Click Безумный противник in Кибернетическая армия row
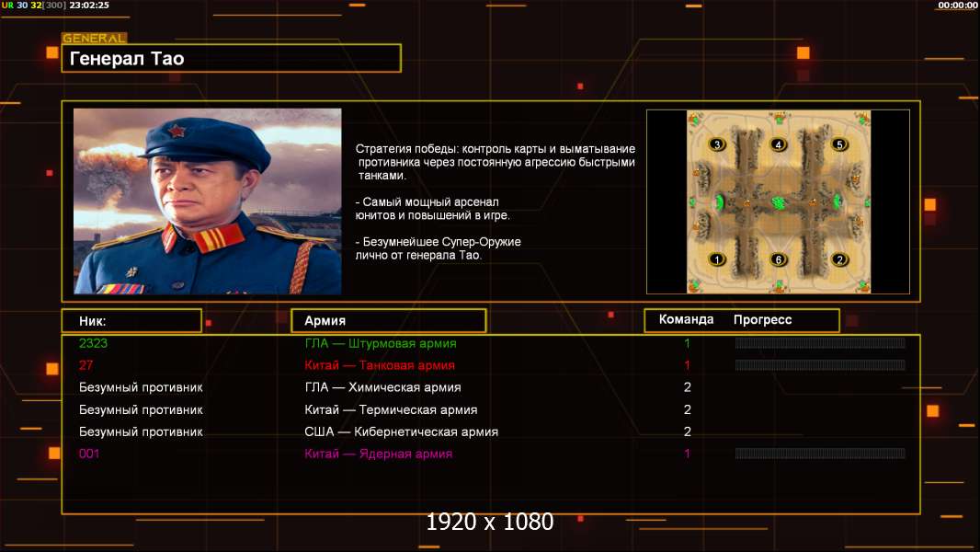The width and height of the screenshot is (980, 552). (141, 432)
